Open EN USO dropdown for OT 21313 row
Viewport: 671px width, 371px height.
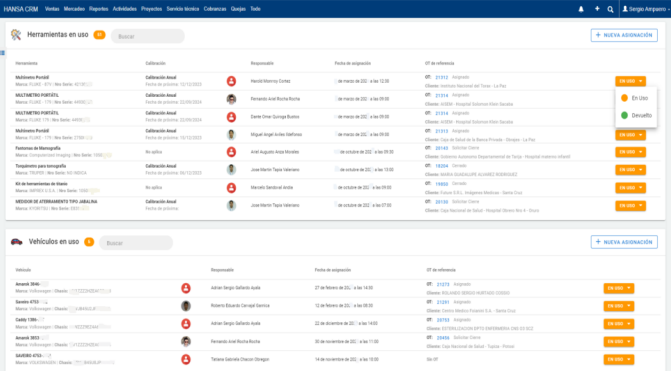tap(630, 135)
